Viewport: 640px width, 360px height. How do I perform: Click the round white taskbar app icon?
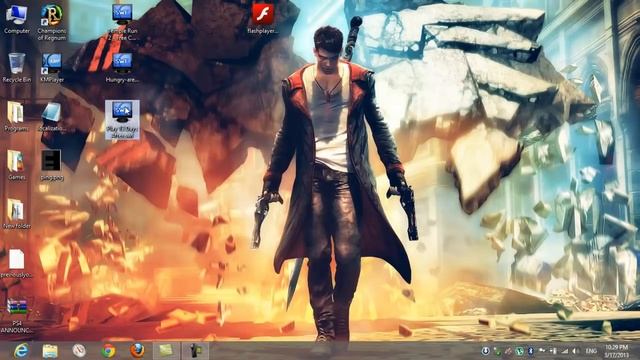[x=79, y=351]
